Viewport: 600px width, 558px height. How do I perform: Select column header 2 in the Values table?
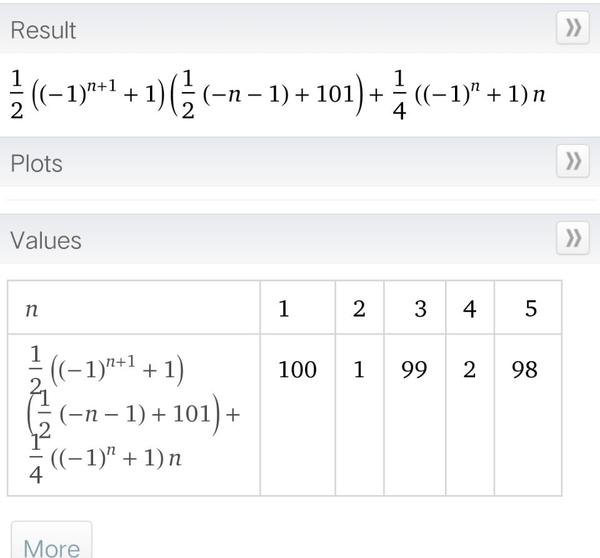pos(359,309)
